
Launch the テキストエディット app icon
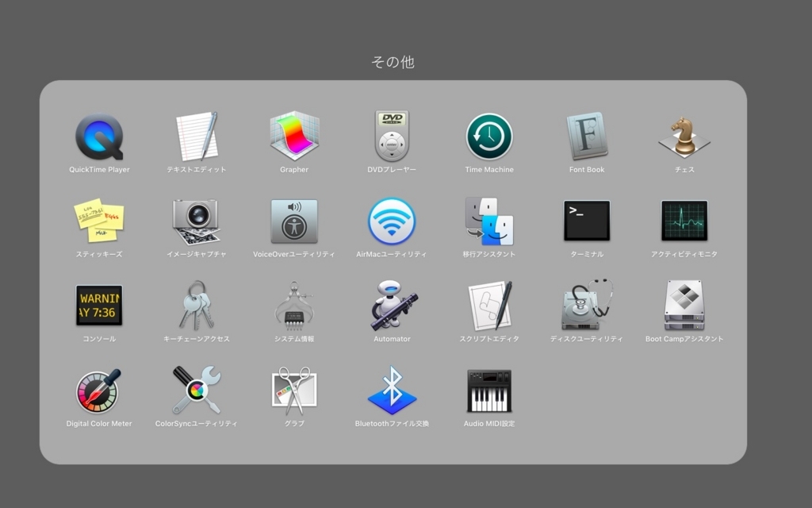(197, 137)
